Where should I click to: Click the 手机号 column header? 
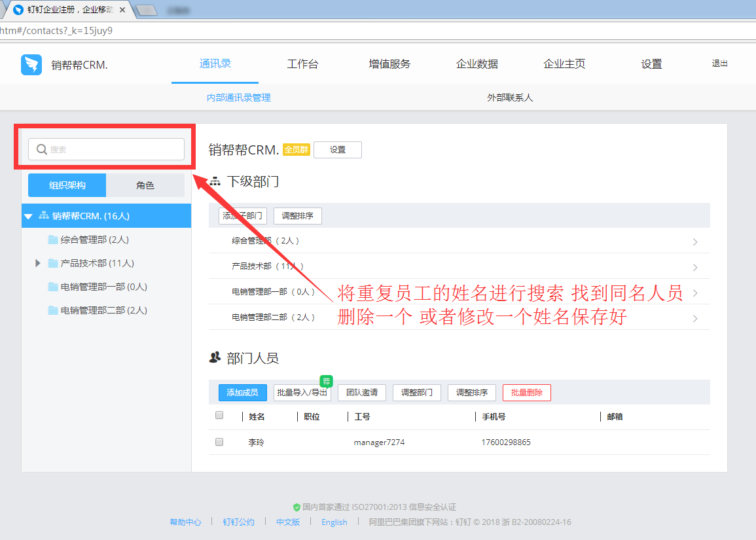pyautogui.click(x=494, y=416)
